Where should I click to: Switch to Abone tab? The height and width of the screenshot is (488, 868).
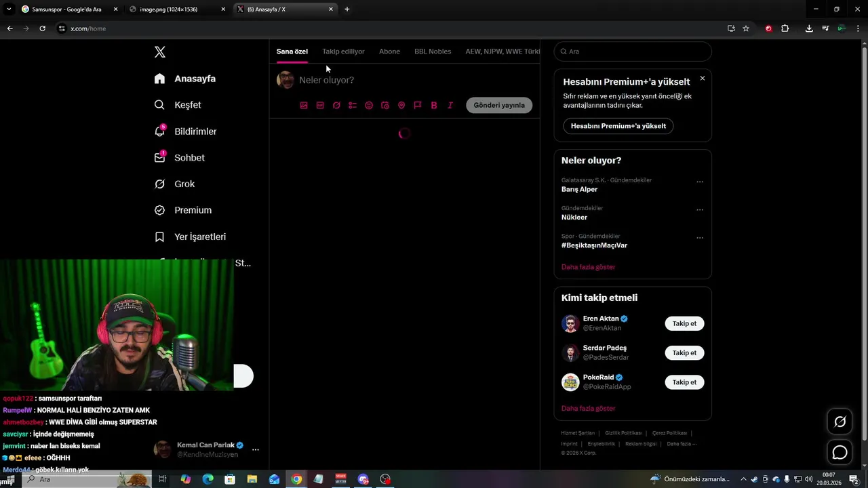[x=389, y=52]
